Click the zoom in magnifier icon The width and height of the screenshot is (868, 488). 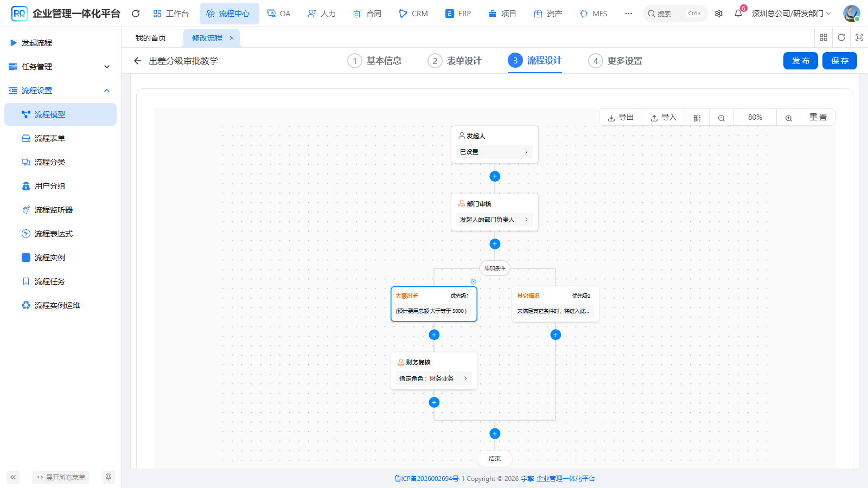pos(789,118)
